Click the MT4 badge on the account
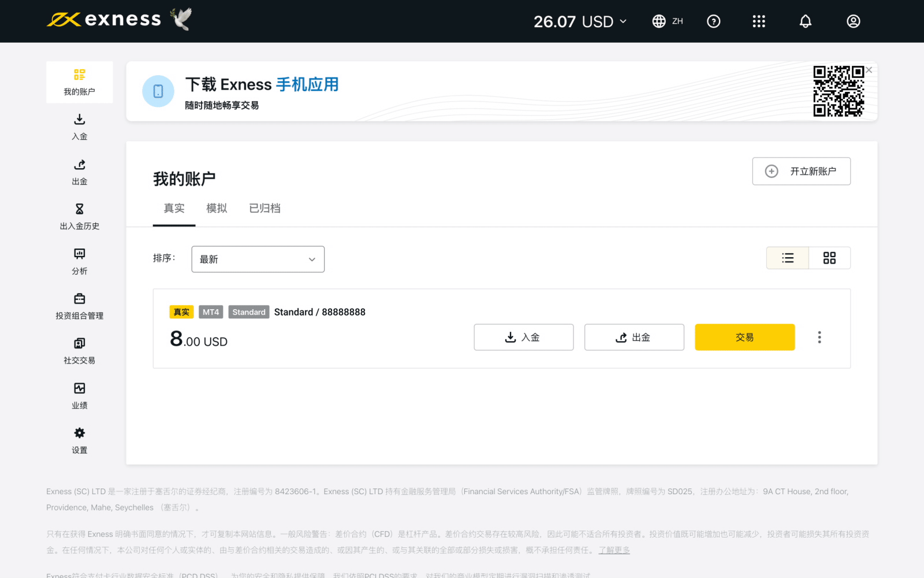This screenshot has width=924, height=578. [x=211, y=312]
